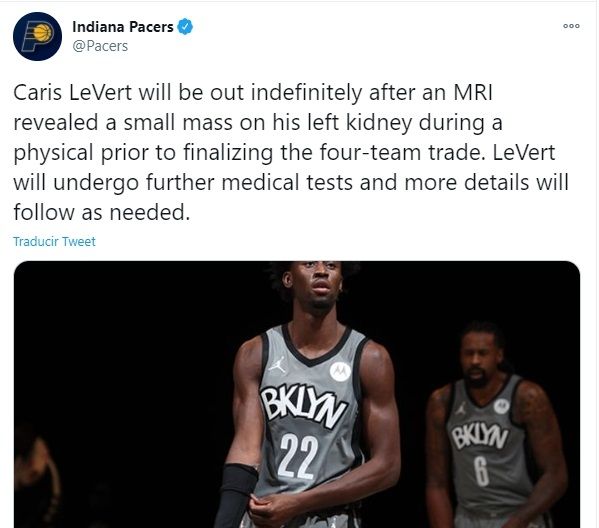Viewport: 599px width, 528px height.
Task: Click the Traducir Tweet link
Action: point(54,241)
